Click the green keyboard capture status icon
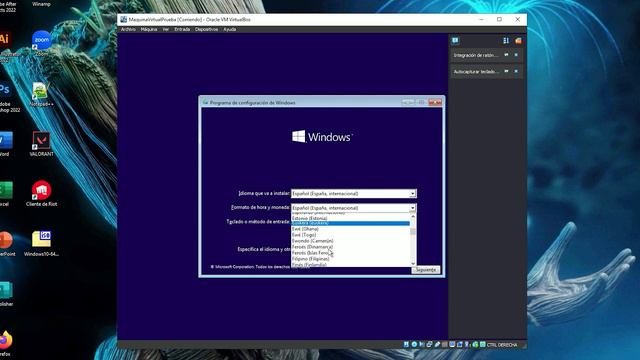Image resolution: width=640 pixels, height=360 pixels. click(483, 344)
